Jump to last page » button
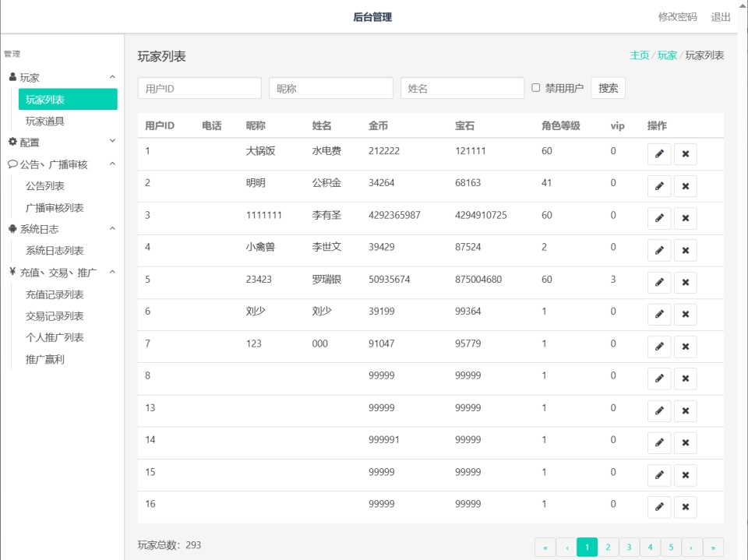 pyautogui.click(x=713, y=547)
